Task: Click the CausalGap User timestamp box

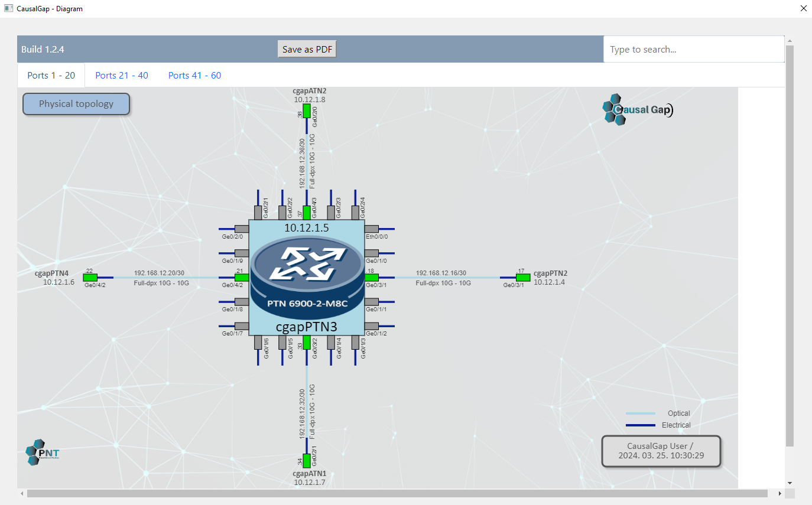Action: [x=661, y=451]
